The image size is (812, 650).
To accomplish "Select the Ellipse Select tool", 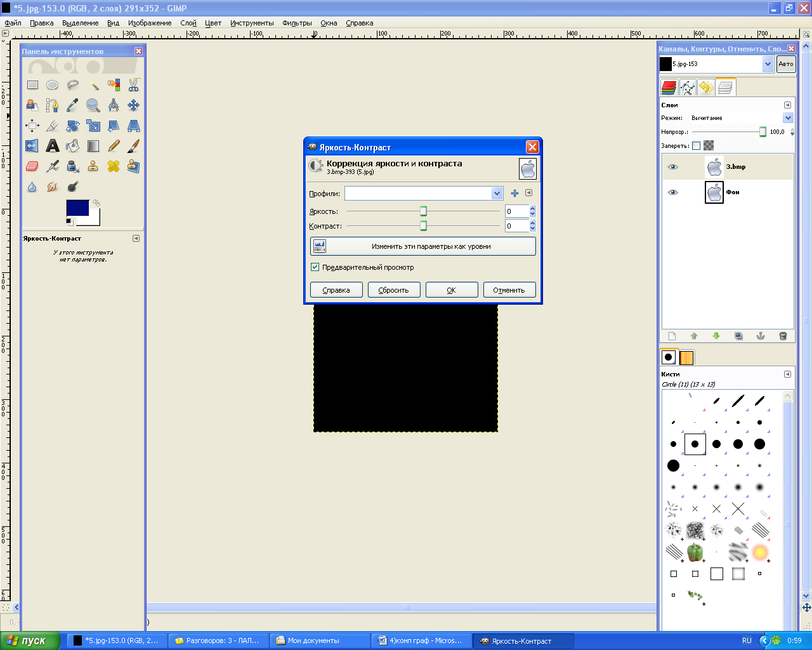I will (53, 85).
